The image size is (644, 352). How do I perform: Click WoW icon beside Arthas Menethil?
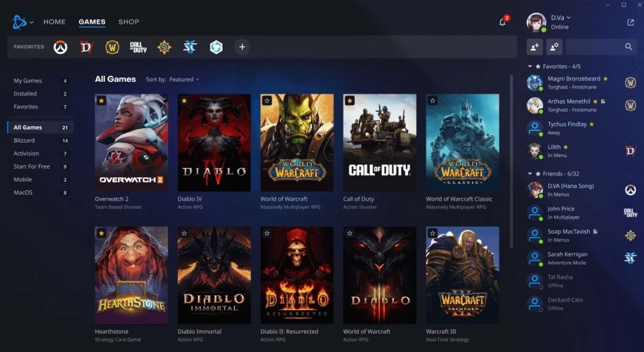(631, 105)
